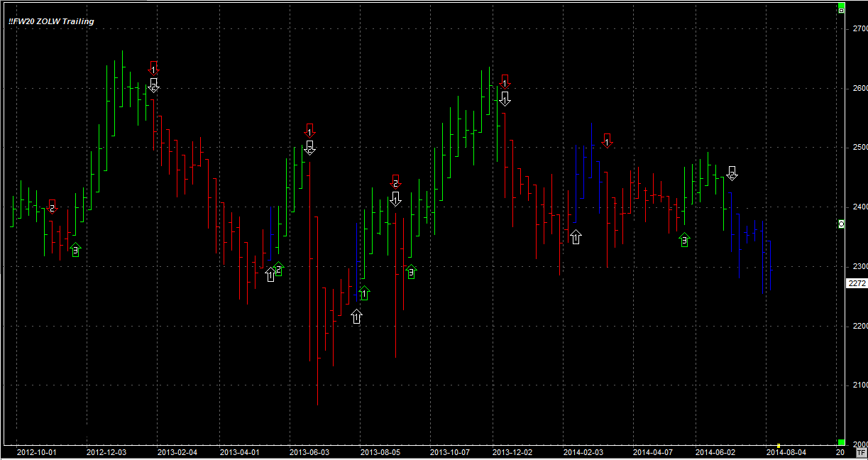868x460 pixels.
Task: Click the small square icon at chart top-right
Action: [841, 11]
